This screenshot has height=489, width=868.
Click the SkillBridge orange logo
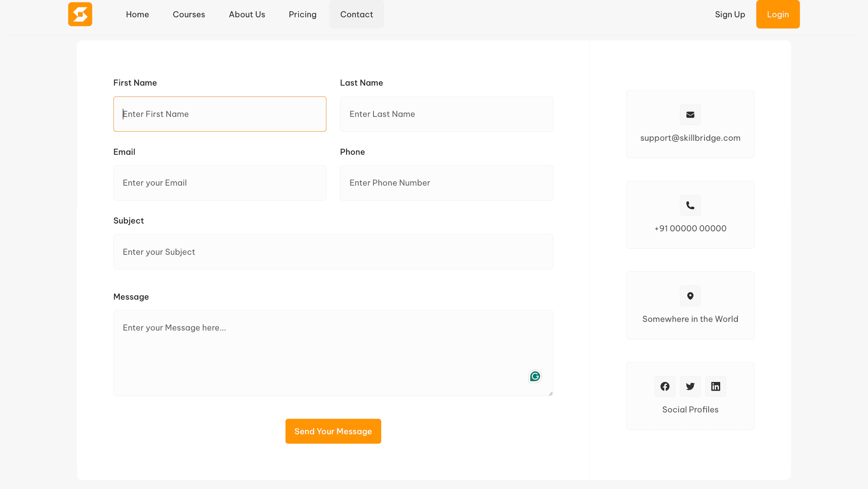(80, 14)
